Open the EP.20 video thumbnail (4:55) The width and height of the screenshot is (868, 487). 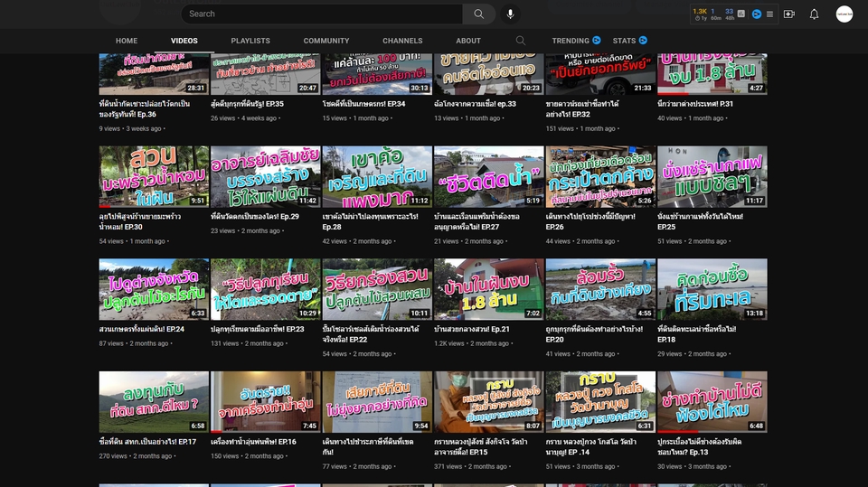[600, 289]
